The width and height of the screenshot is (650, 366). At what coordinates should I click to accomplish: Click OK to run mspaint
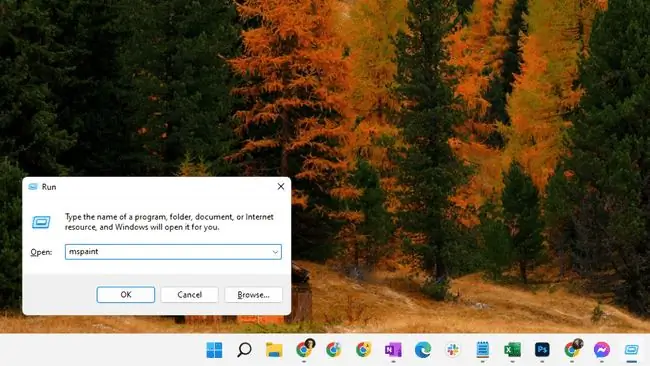coord(126,295)
